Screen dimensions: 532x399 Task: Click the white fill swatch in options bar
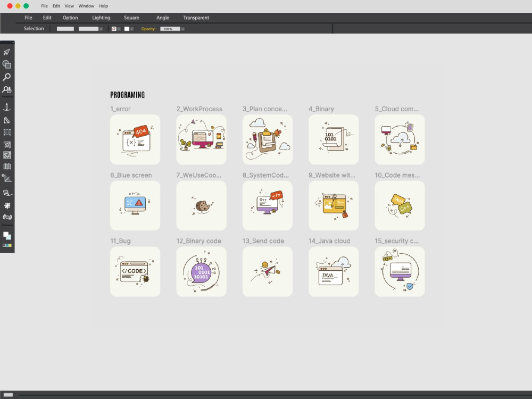pos(127,29)
